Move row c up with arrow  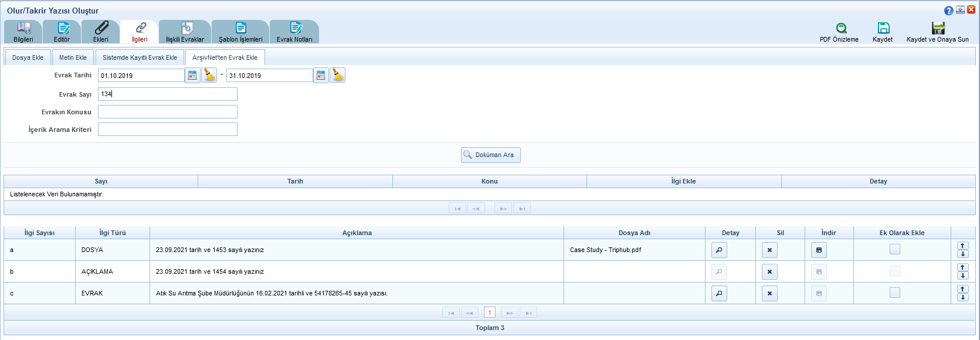(x=963, y=289)
